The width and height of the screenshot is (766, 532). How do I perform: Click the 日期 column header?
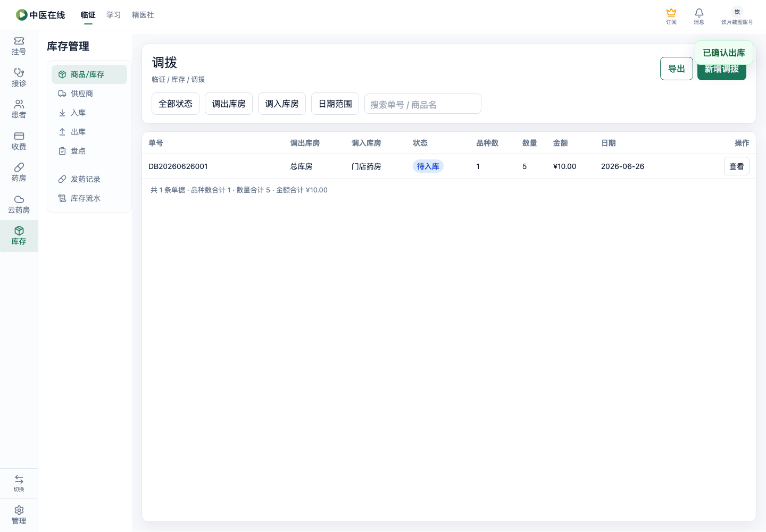[609, 143]
